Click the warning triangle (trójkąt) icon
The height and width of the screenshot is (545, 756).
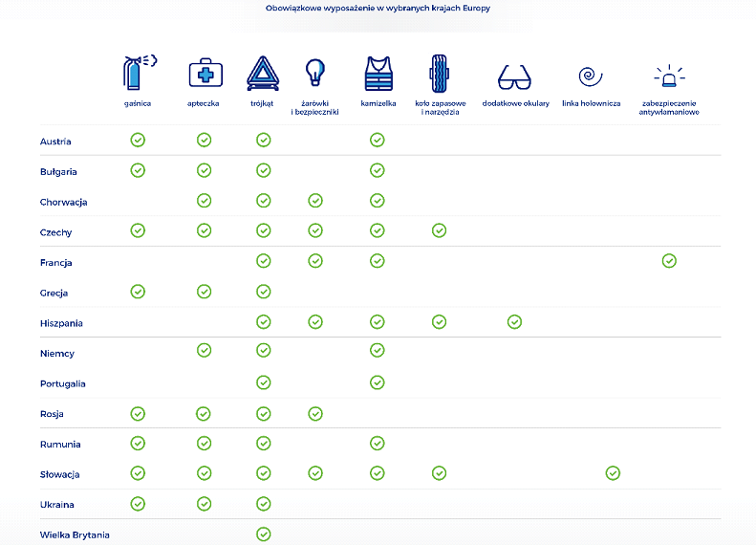point(264,74)
